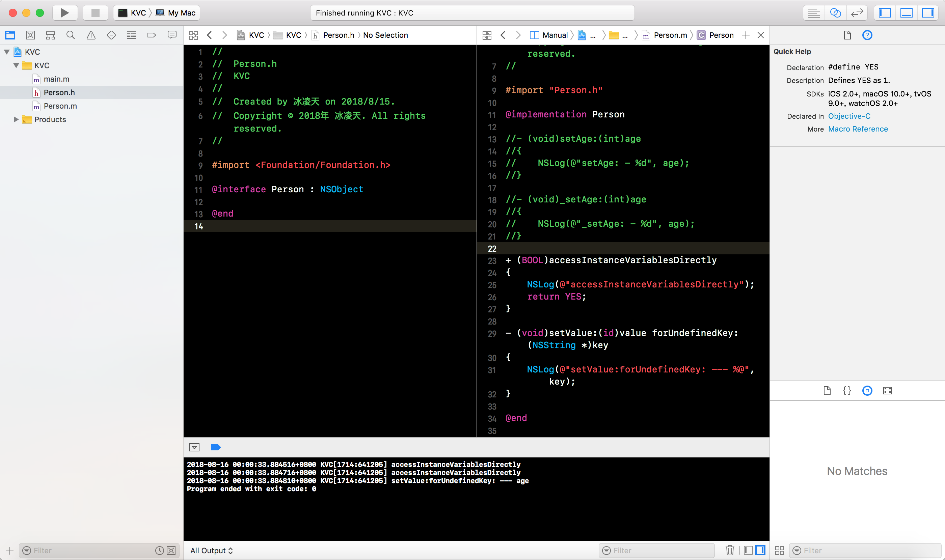Switch to the Assistant editor mode
This screenshot has width=945, height=560.
(x=835, y=13)
